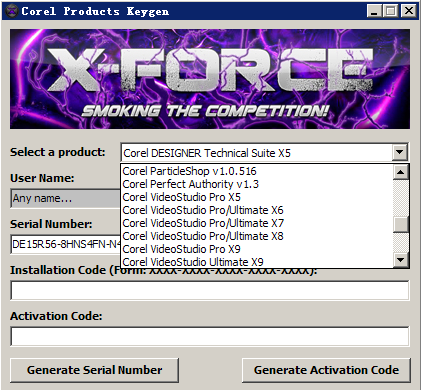Focus the User Name input field
This screenshot has height=390, width=421.
tap(65, 199)
